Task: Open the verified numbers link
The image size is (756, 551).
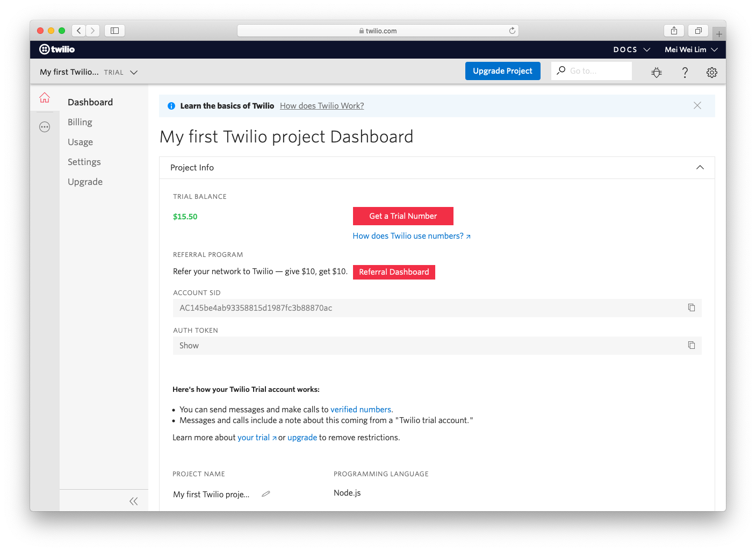Action: [x=361, y=410]
